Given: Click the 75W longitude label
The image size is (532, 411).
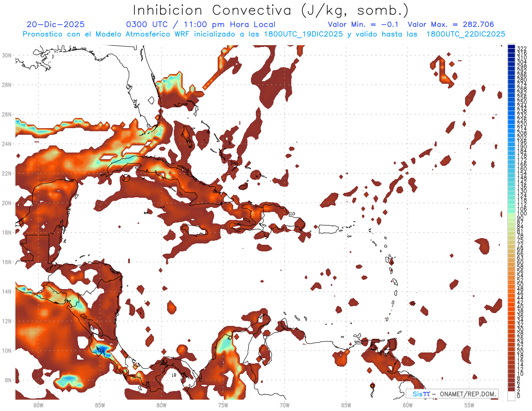Looking at the screenshot, I should (x=223, y=405).
